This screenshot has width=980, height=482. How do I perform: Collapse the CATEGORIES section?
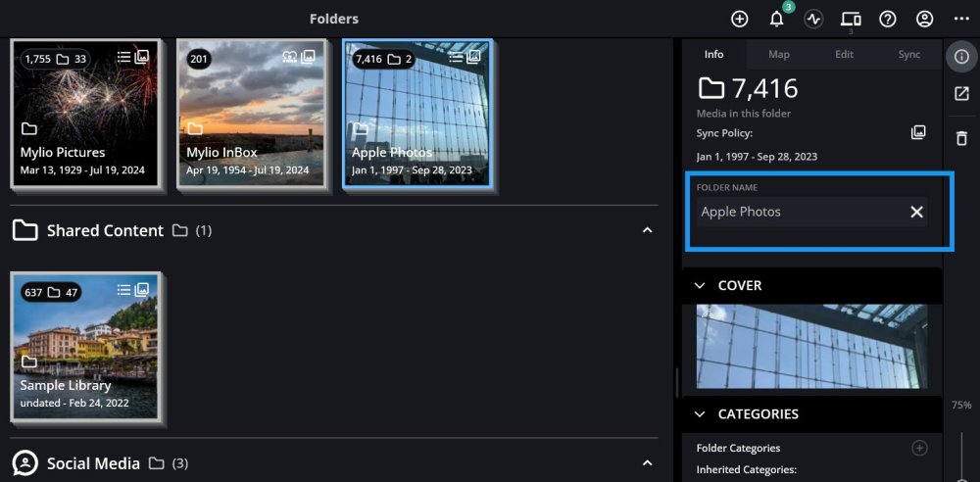coord(700,414)
